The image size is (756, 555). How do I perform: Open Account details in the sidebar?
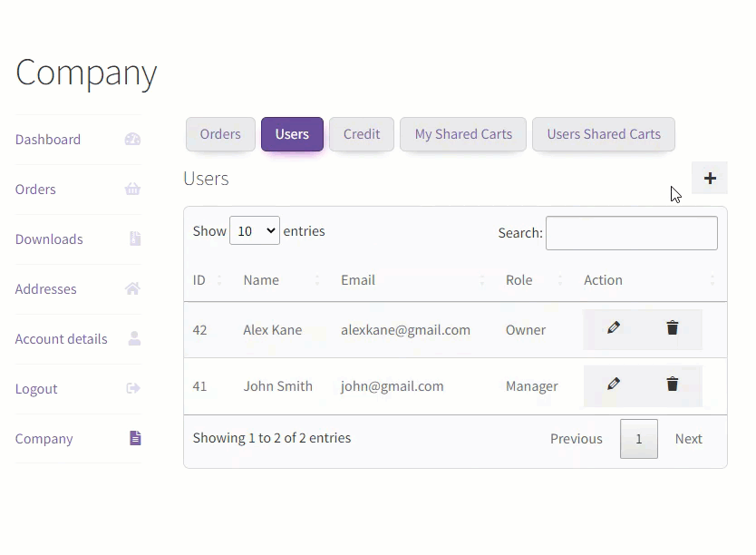(61, 339)
